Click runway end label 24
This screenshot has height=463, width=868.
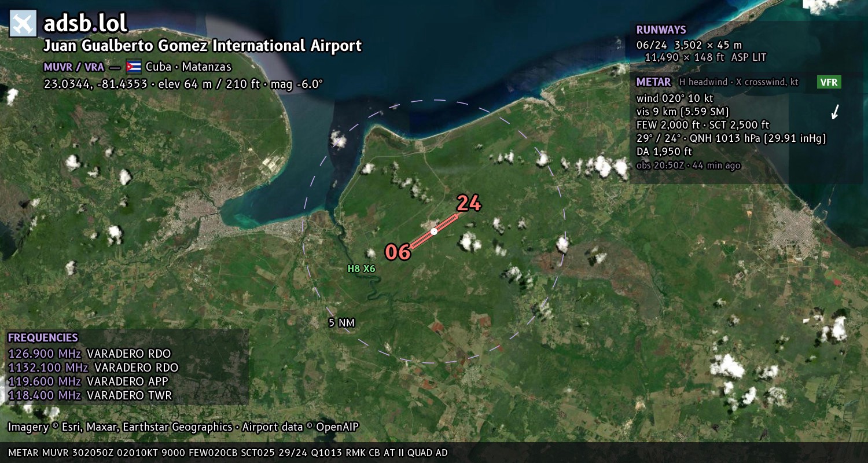[x=469, y=203]
